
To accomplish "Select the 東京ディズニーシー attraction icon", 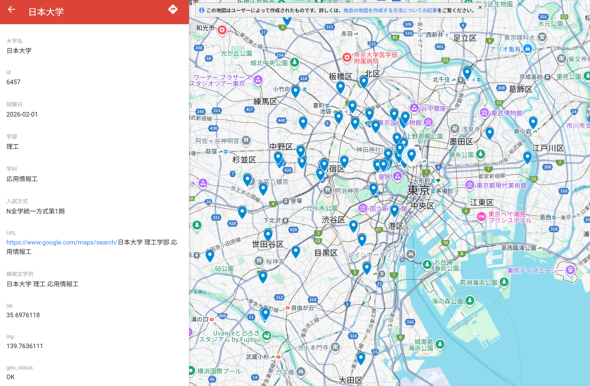I will click(x=571, y=269).
